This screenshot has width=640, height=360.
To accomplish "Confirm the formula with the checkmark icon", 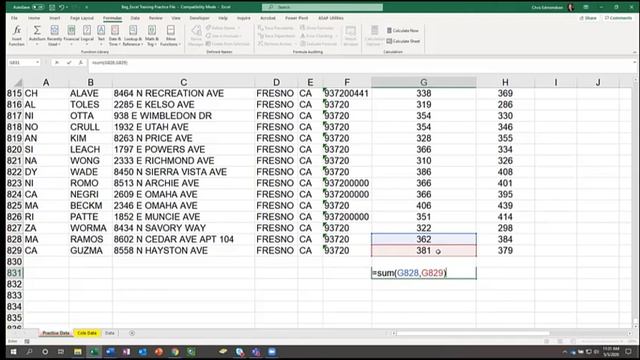I will [69, 62].
